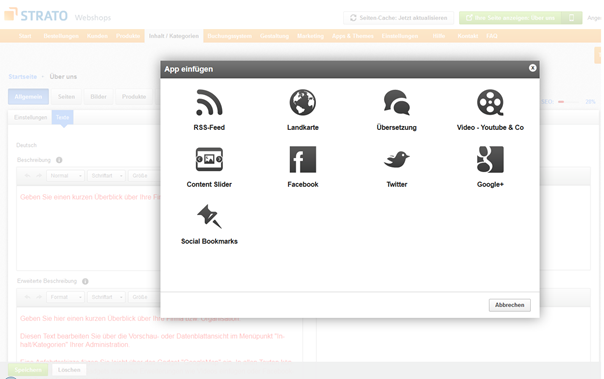604x379 pixels.
Task: Click the Beschreibung info icon
Action: pos(59,160)
